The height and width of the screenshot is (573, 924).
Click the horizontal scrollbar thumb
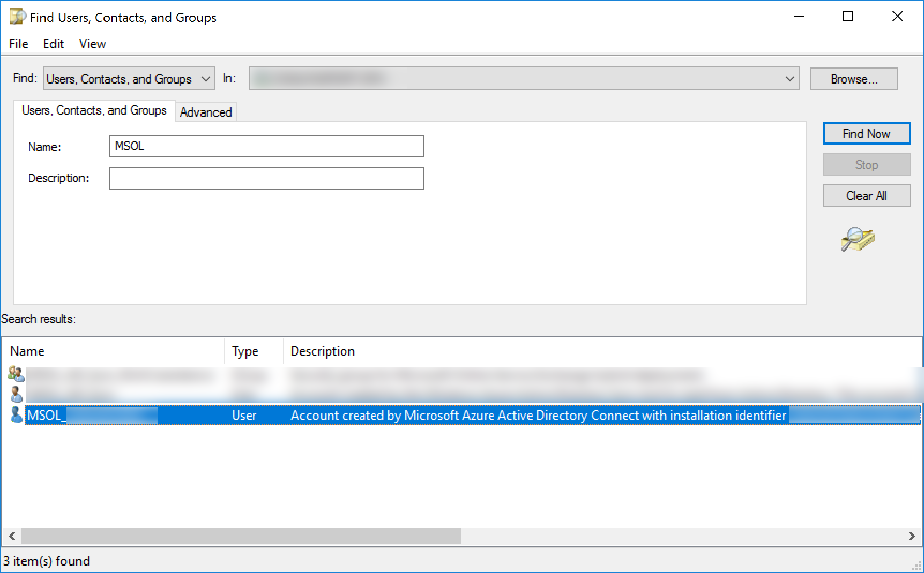(x=241, y=536)
